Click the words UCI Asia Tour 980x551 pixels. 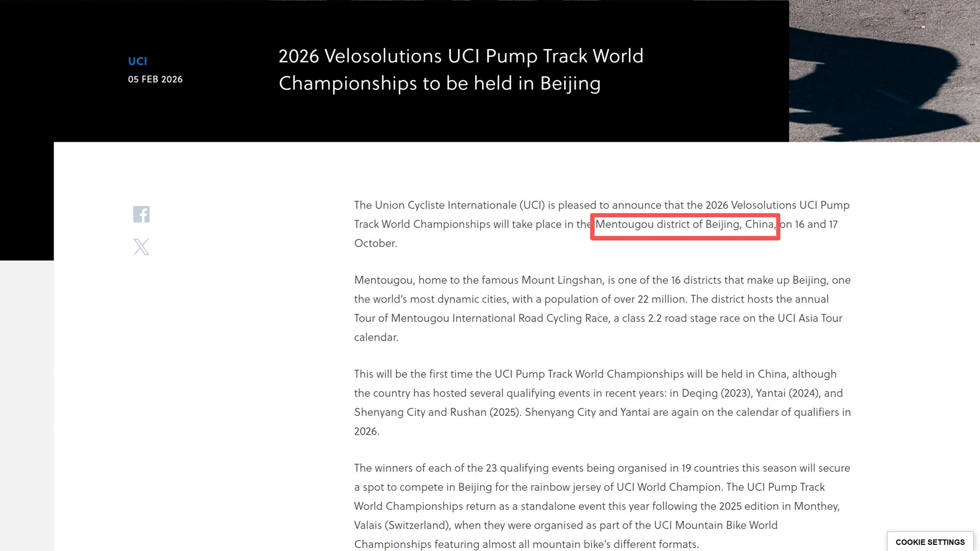pos(810,318)
